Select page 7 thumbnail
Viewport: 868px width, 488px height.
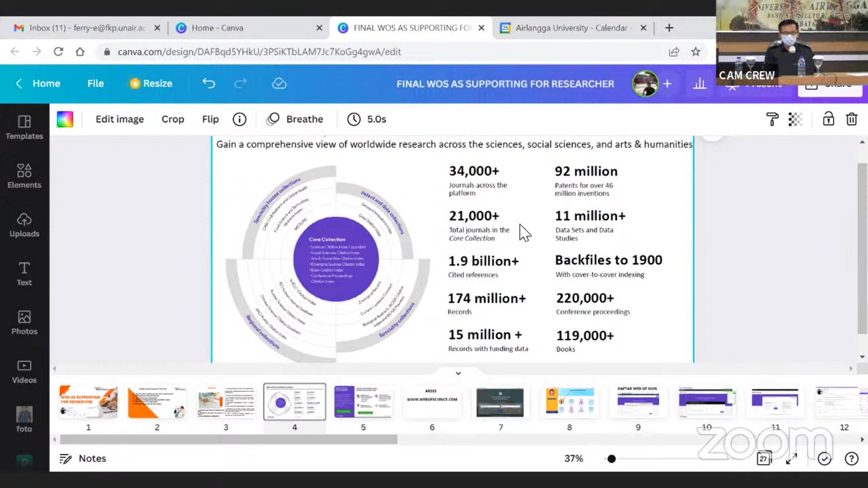tap(500, 402)
